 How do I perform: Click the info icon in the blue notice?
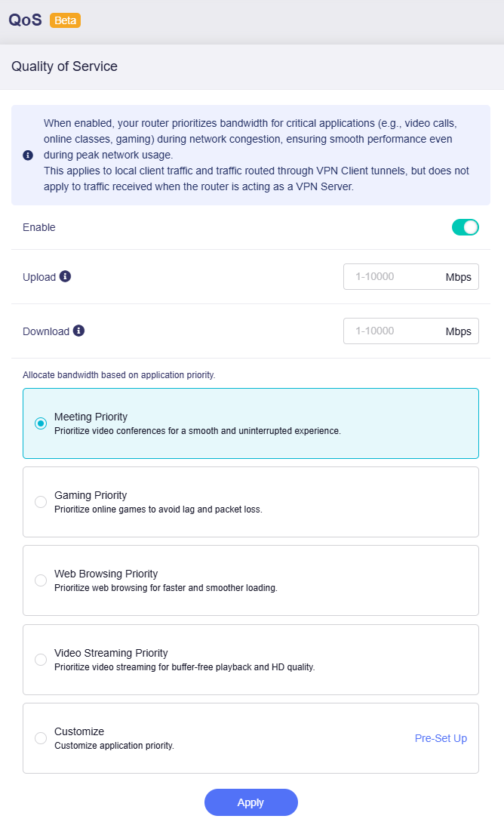tap(28, 155)
